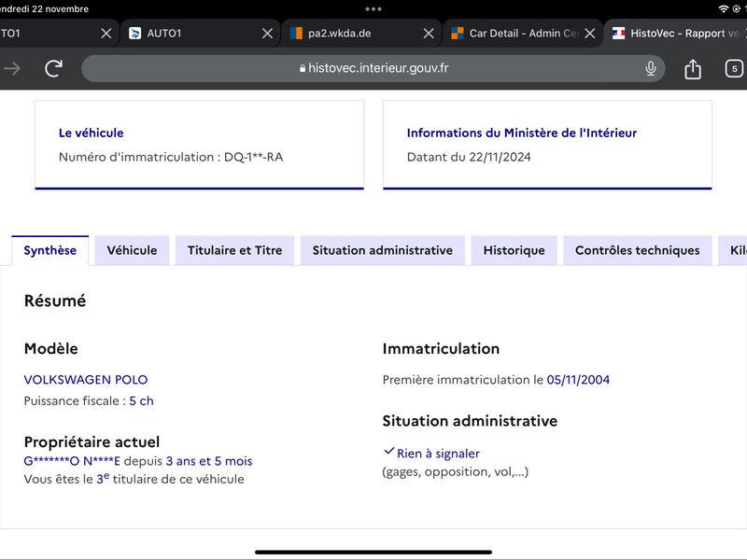Image resolution: width=747 pixels, height=560 pixels.
Task: Open the tab overview showing 5 tabs
Action: [734, 68]
